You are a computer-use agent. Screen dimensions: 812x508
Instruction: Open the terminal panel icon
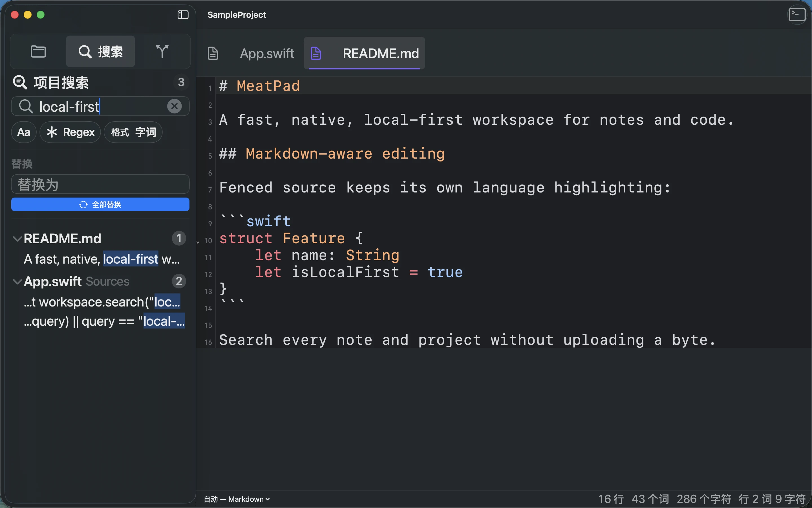tap(797, 14)
